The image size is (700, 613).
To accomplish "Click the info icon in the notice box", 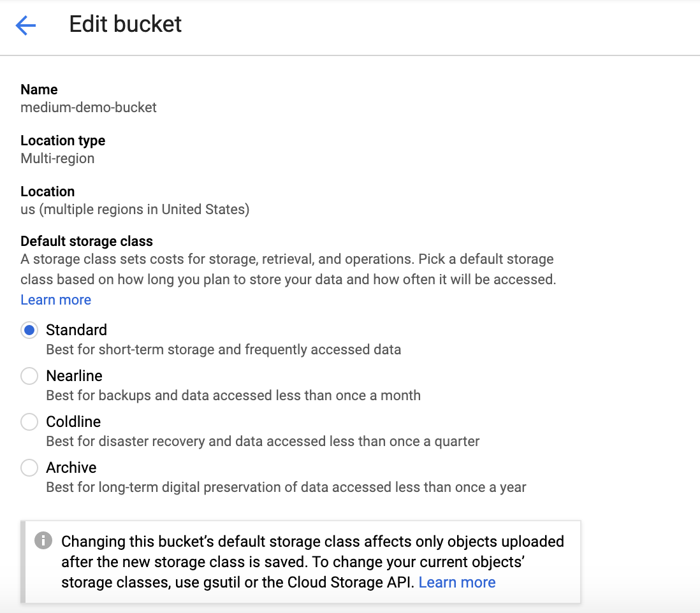I will pyautogui.click(x=43, y=541).
